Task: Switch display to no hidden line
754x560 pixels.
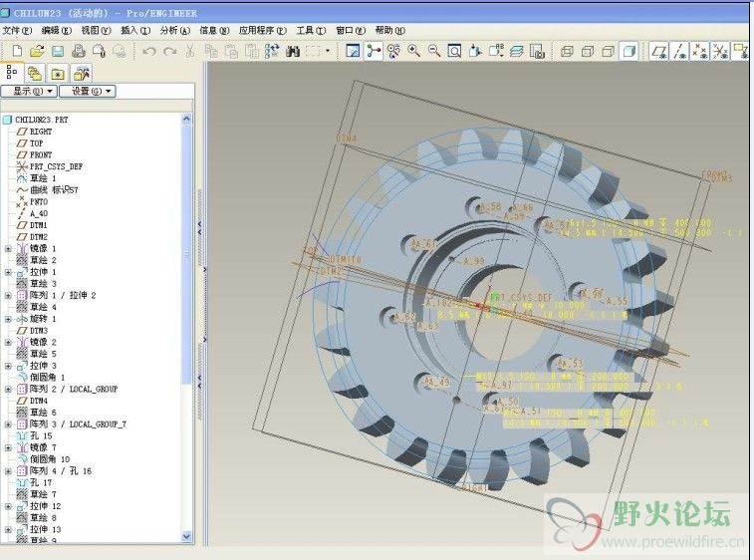Action: pyautogui.click(x=609, y=51)
